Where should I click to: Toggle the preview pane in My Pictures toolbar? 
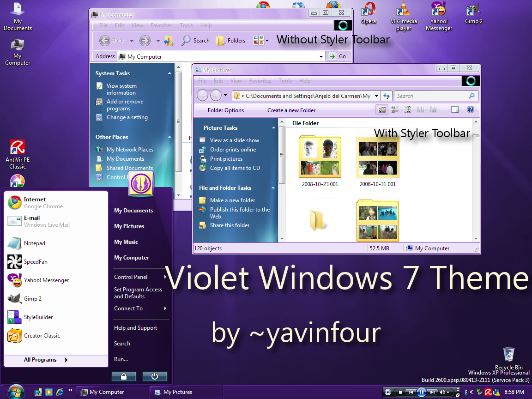coord(454,109)
